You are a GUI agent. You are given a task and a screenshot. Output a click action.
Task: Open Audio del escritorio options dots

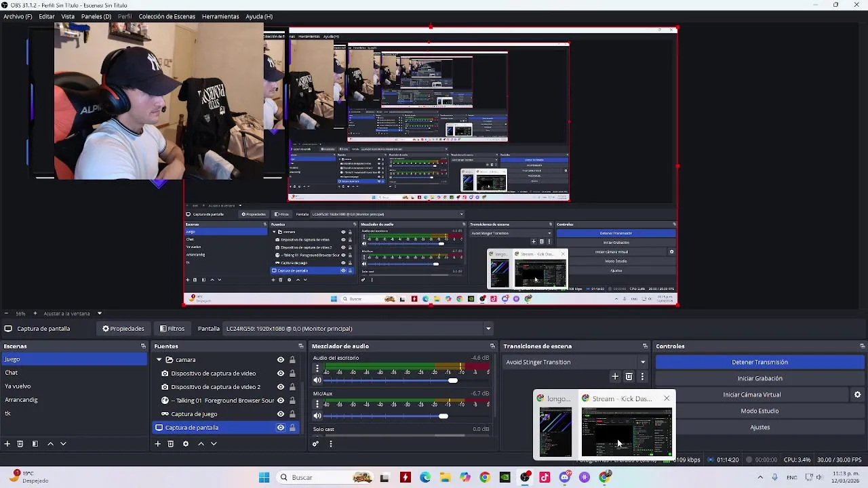point(317,369)
